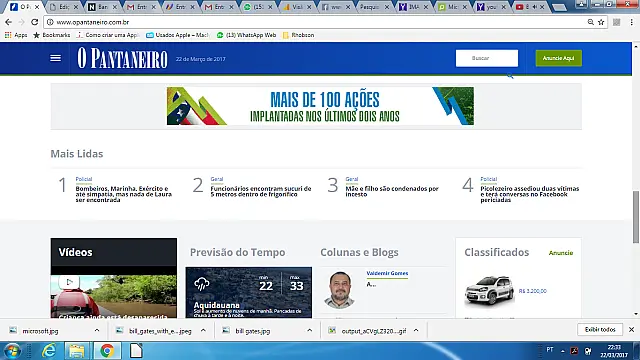This screenshot has height=360, width=640.
Task: Open (13) WhatsApp Web bookmark
Action: [246, 35]
